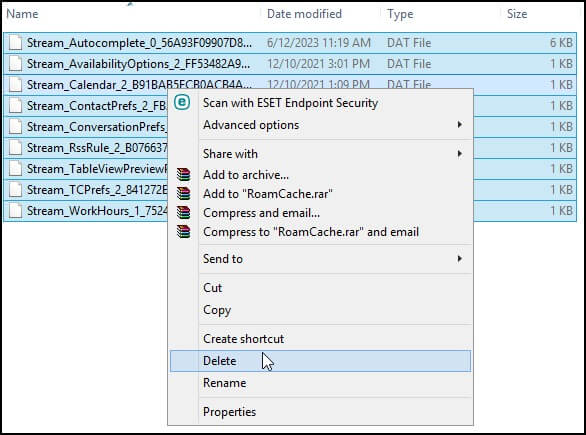Click WinRAR icon beside Compress to "RoamCache.rar" and email
Screen dimensions: 586x435
(x=183, y=232)
